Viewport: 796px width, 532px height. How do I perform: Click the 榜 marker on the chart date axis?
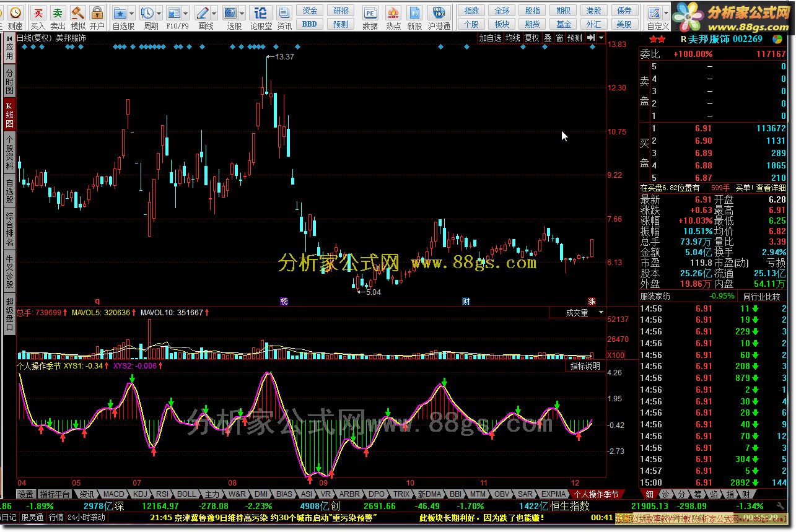pos(284,301)
